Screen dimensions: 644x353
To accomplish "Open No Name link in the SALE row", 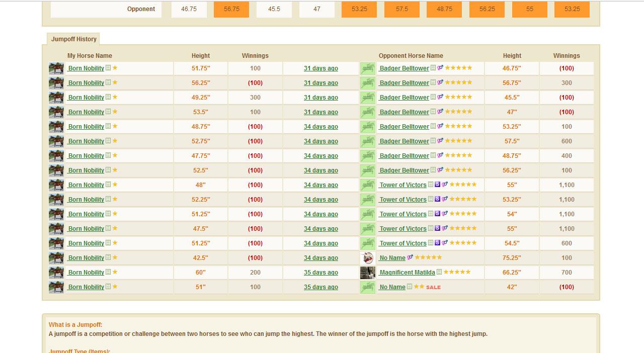I will 392,287.
